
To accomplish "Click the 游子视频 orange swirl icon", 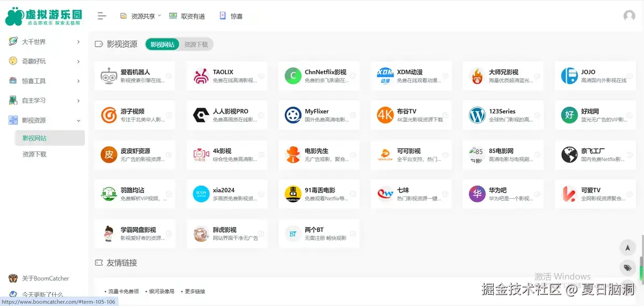I will coord(109,115).
